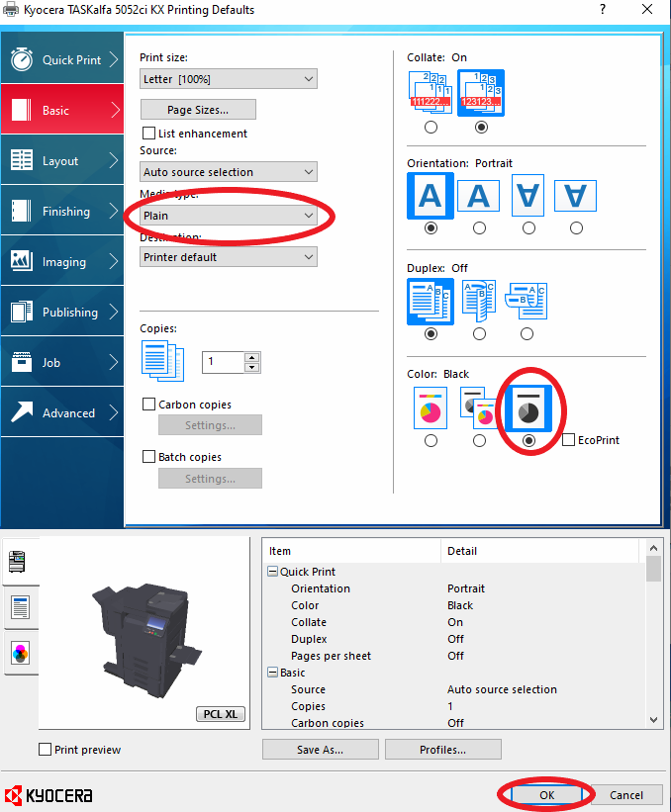This screenshot has width=671, height=812.
Task: Click the Page Sizes button
Action: [x=198, y=110]
